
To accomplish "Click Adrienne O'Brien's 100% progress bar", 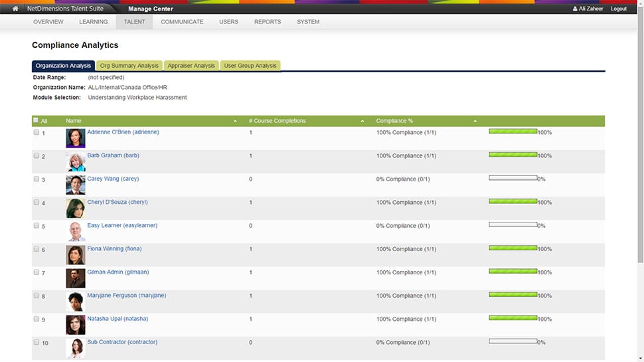I will click(513, 132).
